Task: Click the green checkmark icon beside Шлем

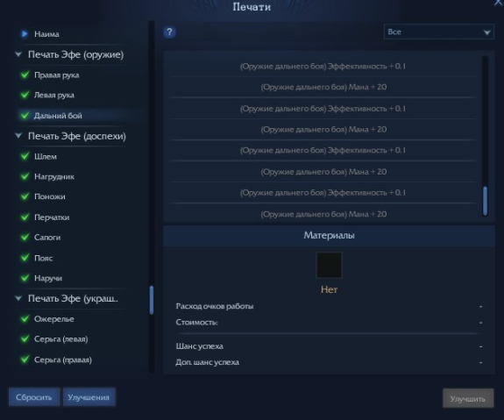Action: [25, 156]
